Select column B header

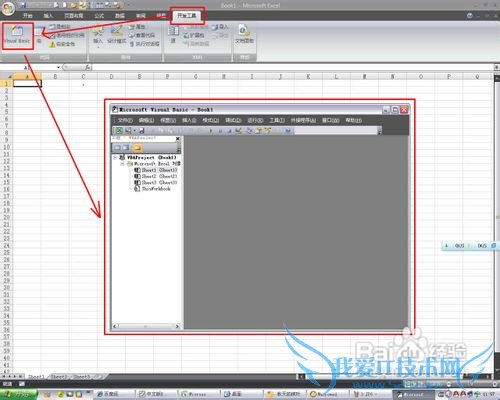pyautogui.click(x=55, y=77)
